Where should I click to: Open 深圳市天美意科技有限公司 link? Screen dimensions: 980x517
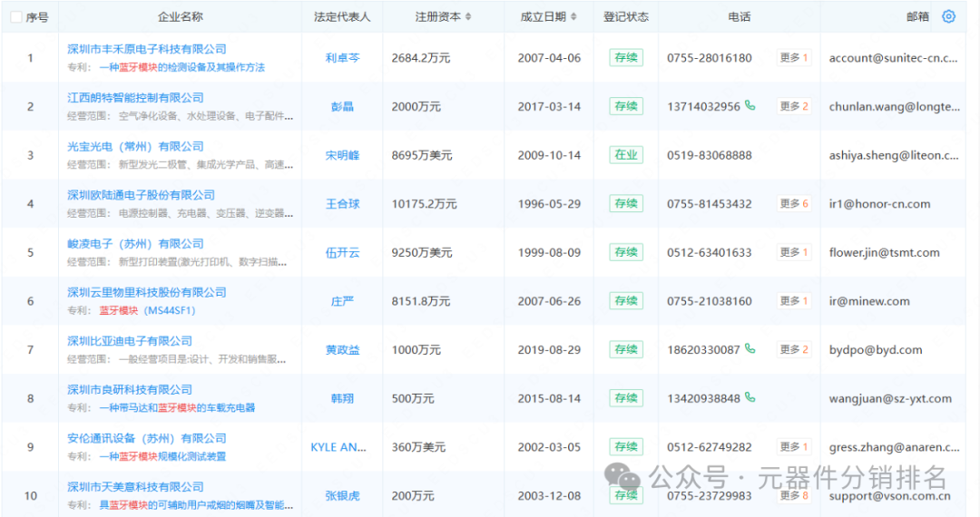[x=135, y=487]
